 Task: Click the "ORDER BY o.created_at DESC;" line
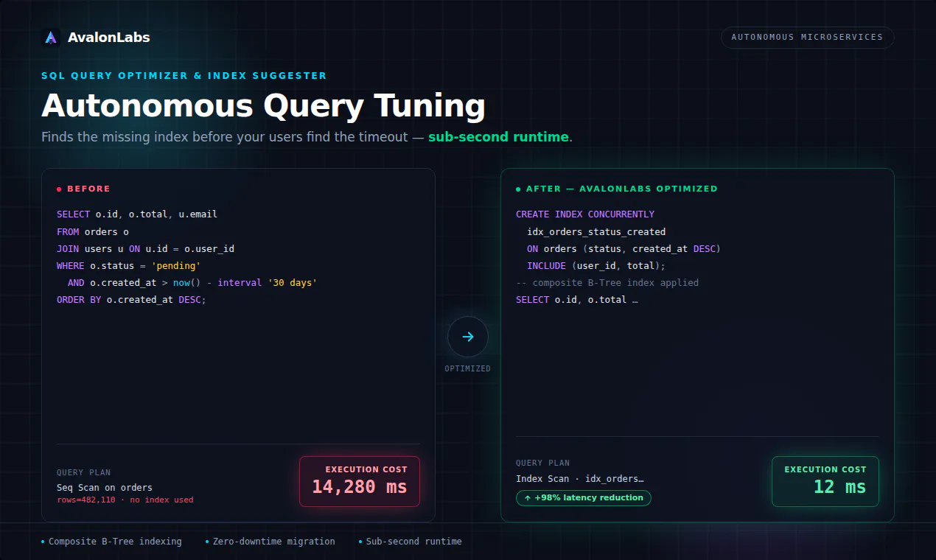click(132, 300)
